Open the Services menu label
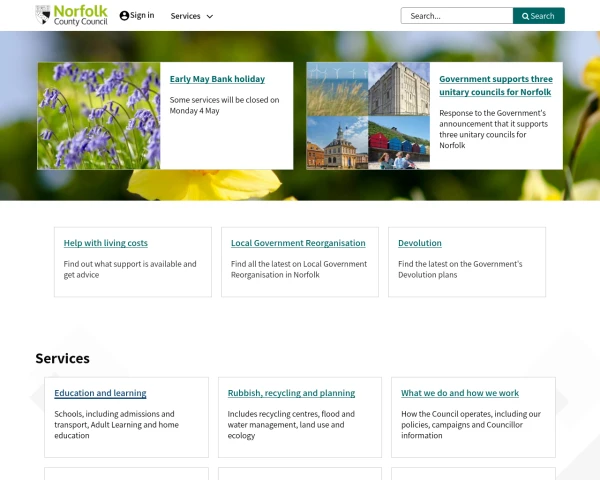 186,16
